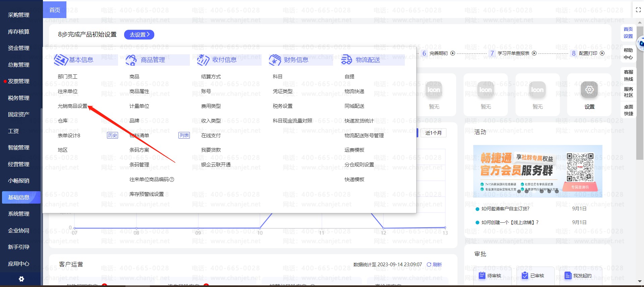Click the play icon next to 配置打印
Image resolution: width=644 pixels, height=287 pixels.
602,53
